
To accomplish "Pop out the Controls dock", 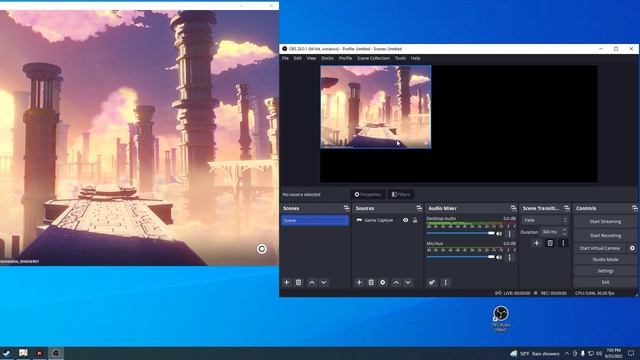I will (634, 208).
